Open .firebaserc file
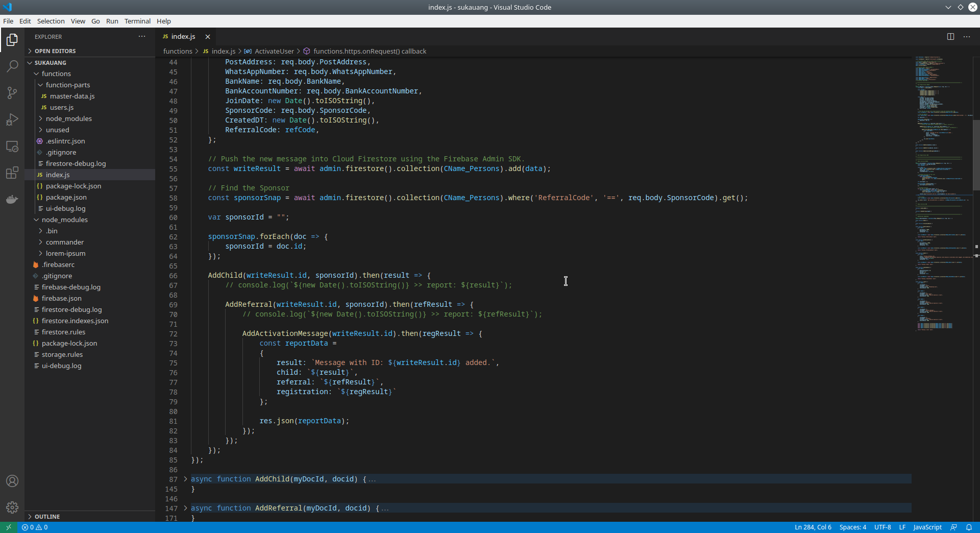 90,265
